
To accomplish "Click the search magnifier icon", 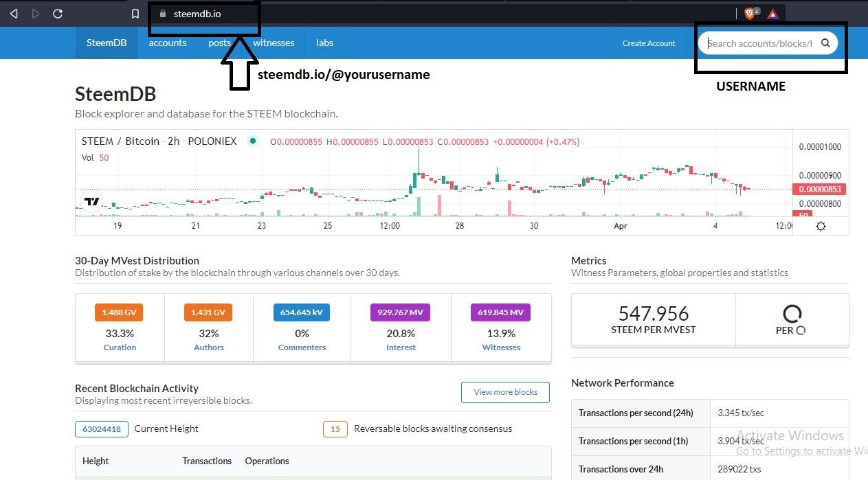I will pos(825,43).
